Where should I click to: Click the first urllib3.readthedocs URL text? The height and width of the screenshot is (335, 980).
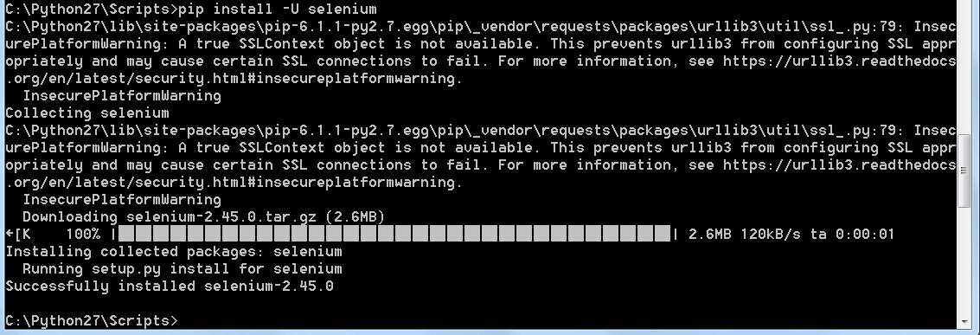pos(839,61)
